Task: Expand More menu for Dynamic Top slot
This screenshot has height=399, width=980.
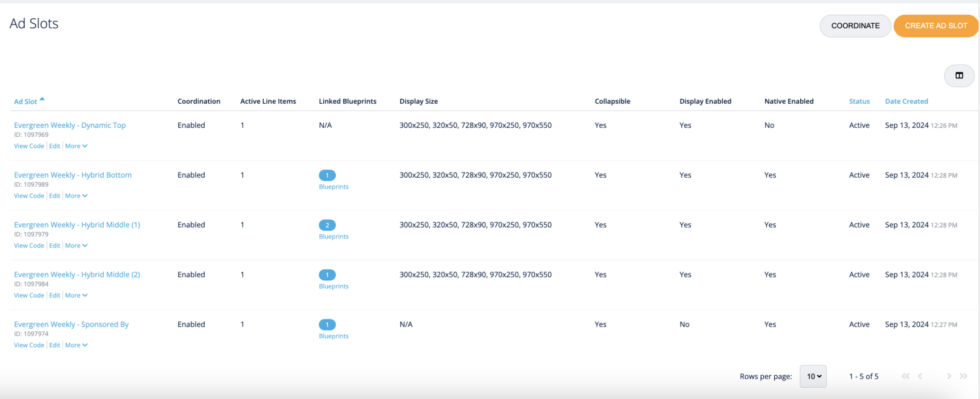Action: coord(76,146)
